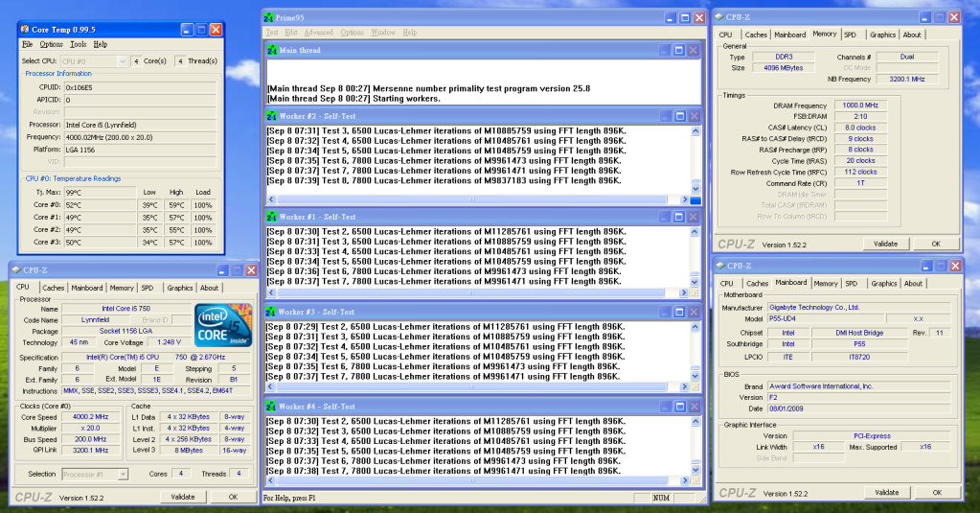Click the Worker #4 Self-Test window icon
Screen dimensions: 980x513
270,407
